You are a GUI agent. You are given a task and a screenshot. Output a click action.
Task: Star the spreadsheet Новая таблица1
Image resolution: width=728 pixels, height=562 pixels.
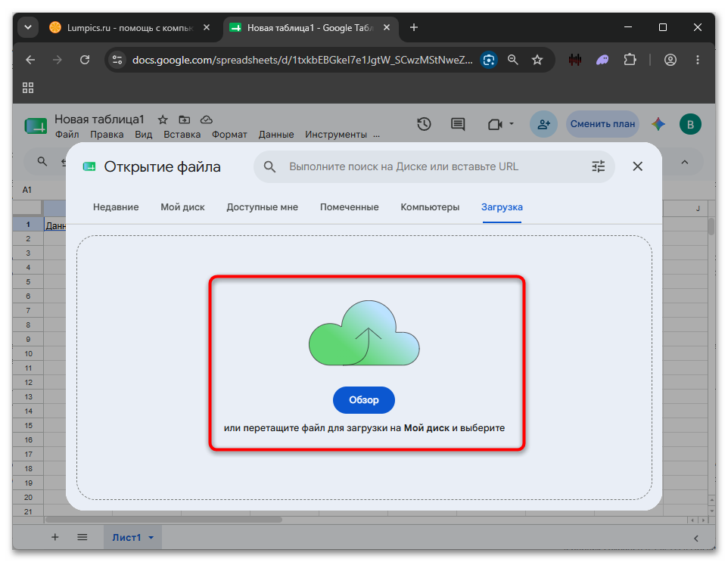tap(163, 120)
